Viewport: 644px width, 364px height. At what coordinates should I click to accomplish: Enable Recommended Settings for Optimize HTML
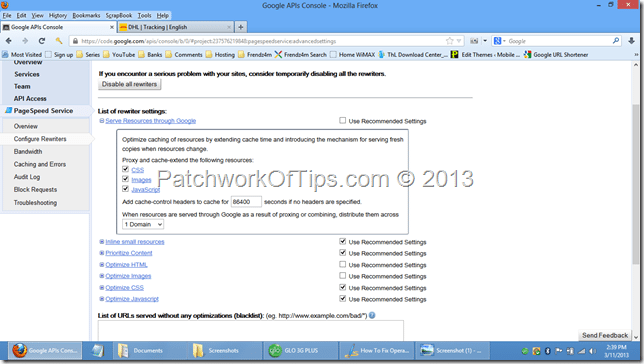(x=343, y=264)
